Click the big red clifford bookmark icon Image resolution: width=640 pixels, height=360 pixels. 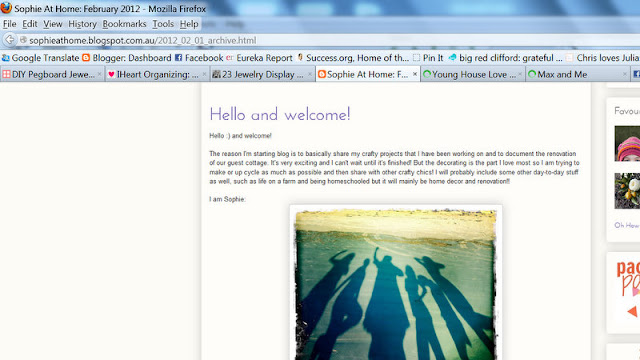pyautogui.click(x=452, y=58)
